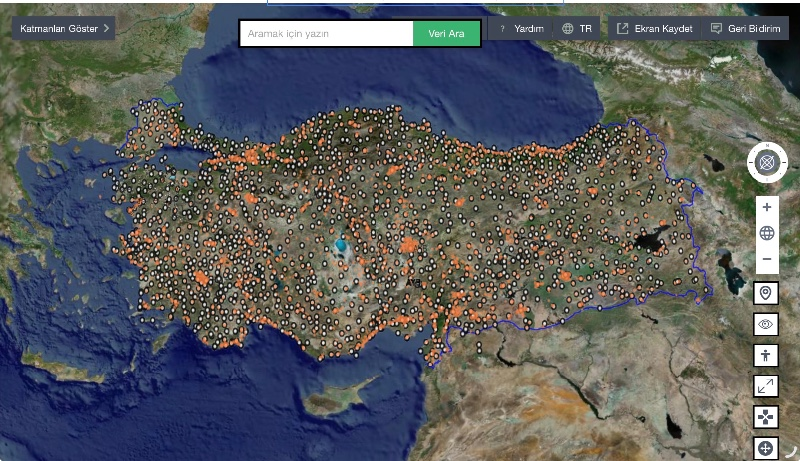Click the person street-view icon
Viewport: 800px width, 461px height.
(766, 355)
